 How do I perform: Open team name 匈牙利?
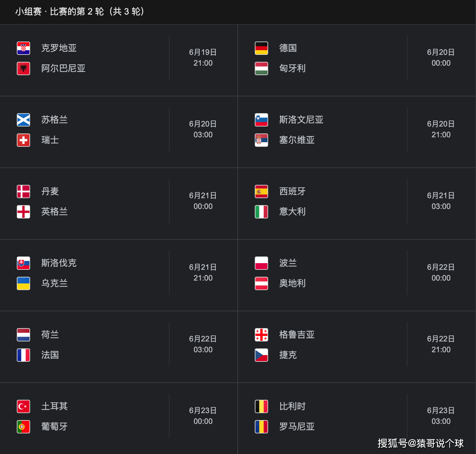click(292, 68)
